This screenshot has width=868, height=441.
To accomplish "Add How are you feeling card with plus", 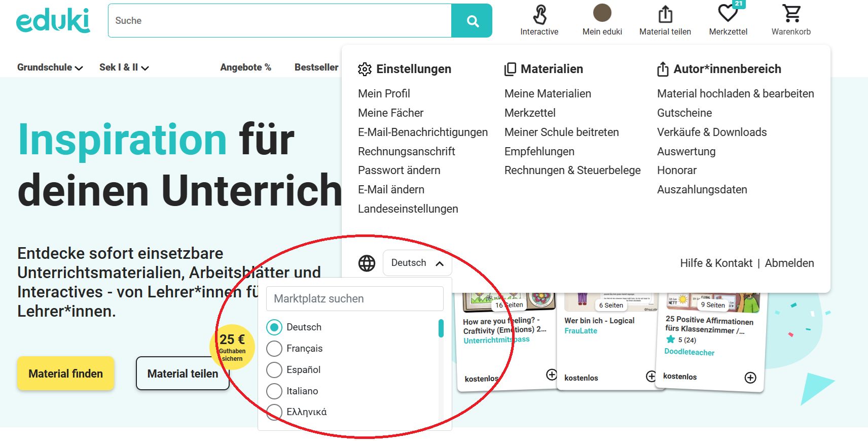I will [552, 375].
